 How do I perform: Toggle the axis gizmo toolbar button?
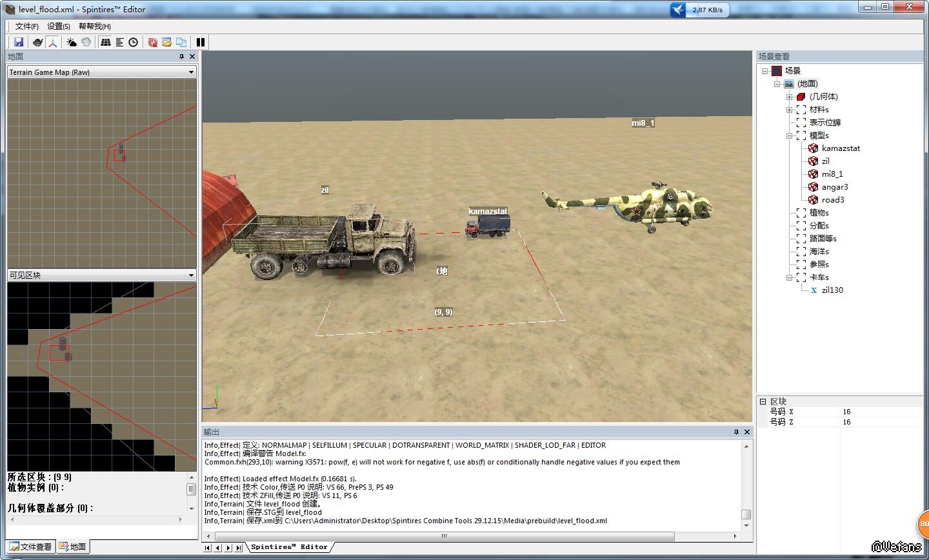pos(52,42)
